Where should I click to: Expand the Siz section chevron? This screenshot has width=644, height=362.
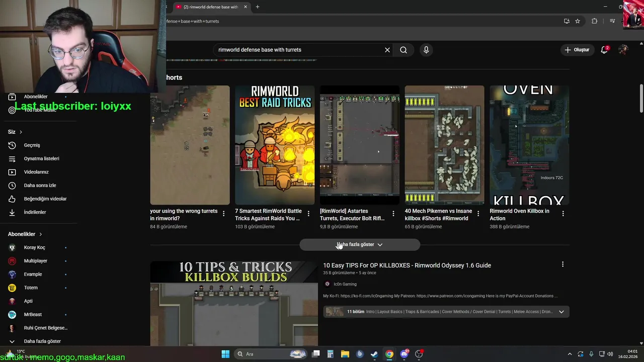(21, 132)
